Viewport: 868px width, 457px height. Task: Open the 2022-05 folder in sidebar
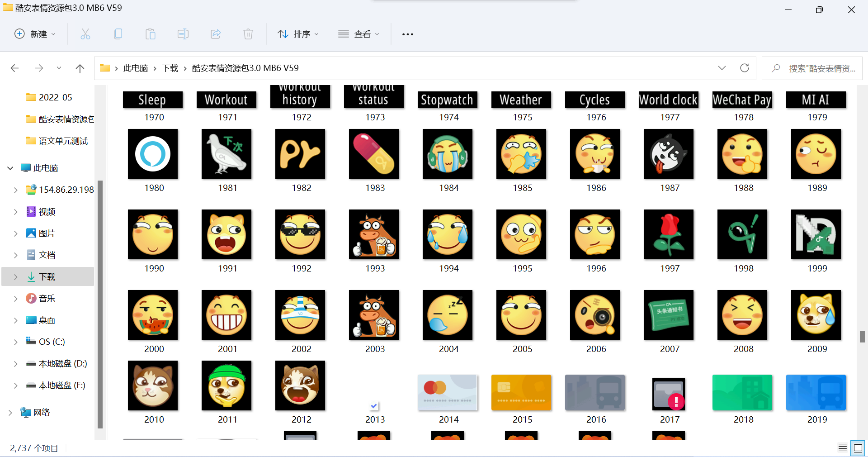tap(55, 97)
